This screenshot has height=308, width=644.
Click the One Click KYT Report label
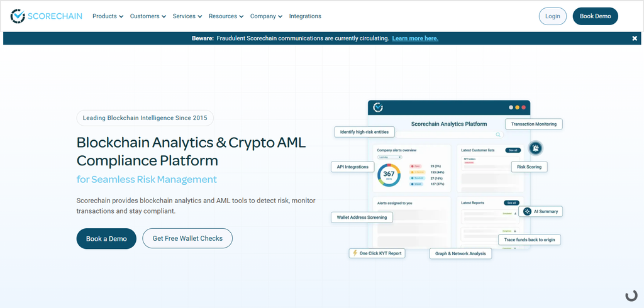(x=380, y=253)
